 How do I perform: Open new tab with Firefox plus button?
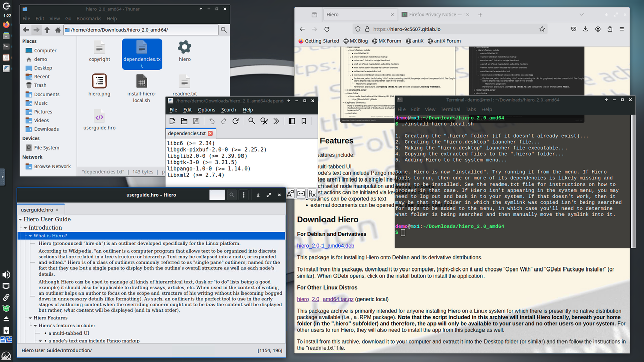[480, 15]
